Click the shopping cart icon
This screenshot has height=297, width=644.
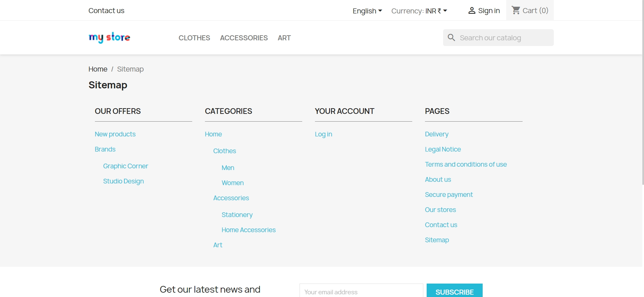[x=516, y=10]
